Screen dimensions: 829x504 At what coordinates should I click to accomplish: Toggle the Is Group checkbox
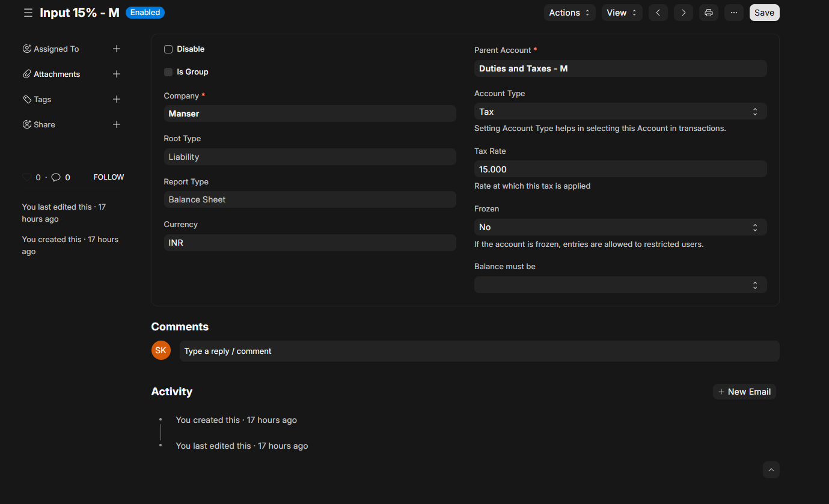(x=168, y=72)
